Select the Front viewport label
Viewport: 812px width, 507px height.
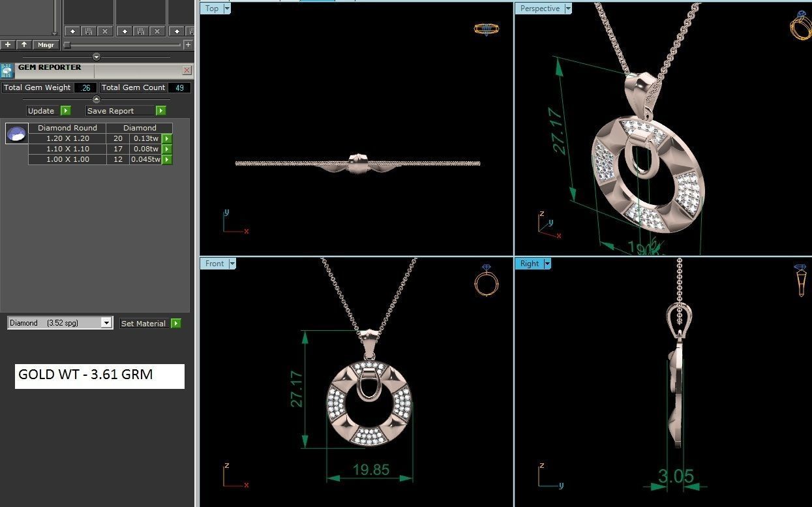[215, 264]
